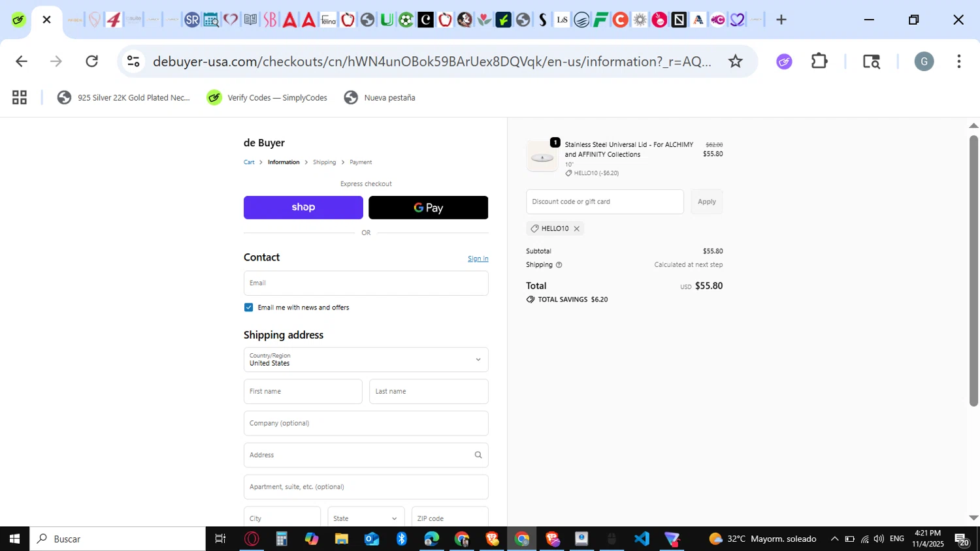Viewport: 980px width, 551px height.
Task: Pay with the Shop express button
Action: tap(303, 208)
